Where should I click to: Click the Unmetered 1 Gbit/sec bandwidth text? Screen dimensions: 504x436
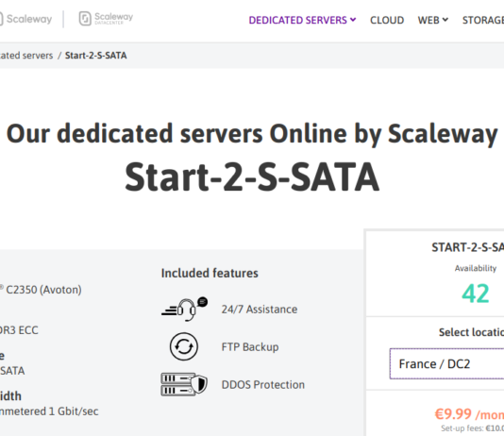(49, 411)
